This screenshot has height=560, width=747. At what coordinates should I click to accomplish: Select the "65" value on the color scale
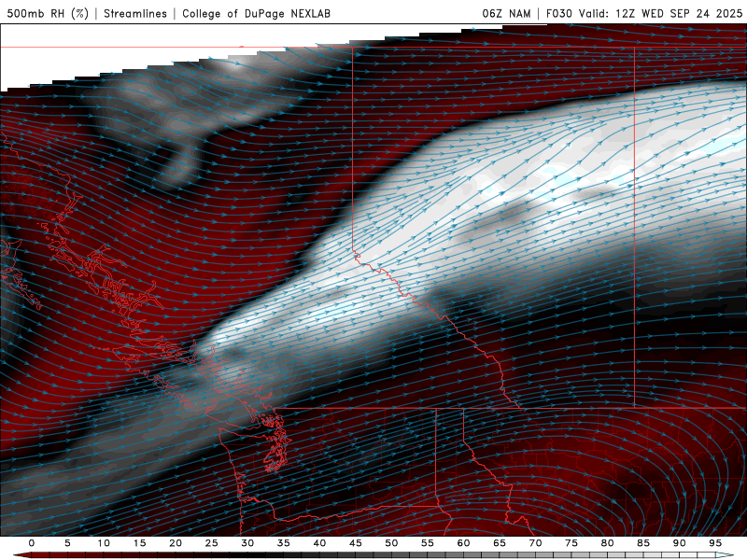tap(500, 543)
